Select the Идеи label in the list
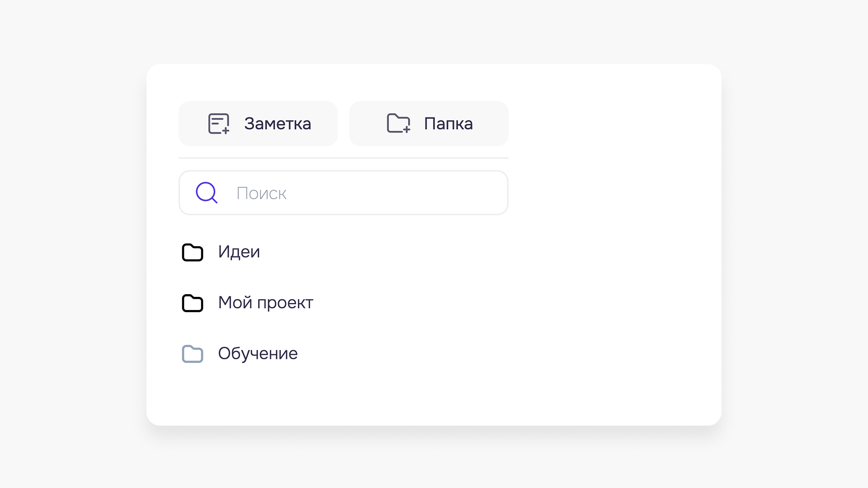Viewport: 868px width, 488px height. (x=239, y=252)
